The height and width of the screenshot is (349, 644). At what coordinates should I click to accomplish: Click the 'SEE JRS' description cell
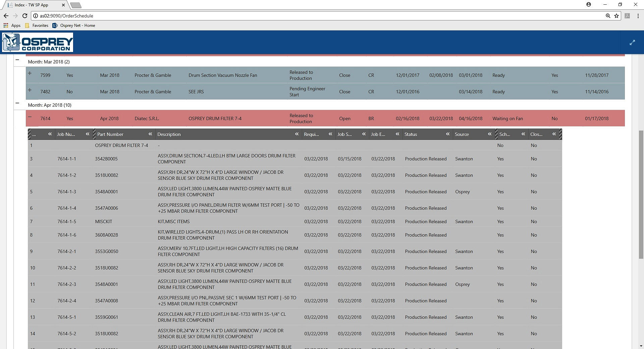point(196,92)
